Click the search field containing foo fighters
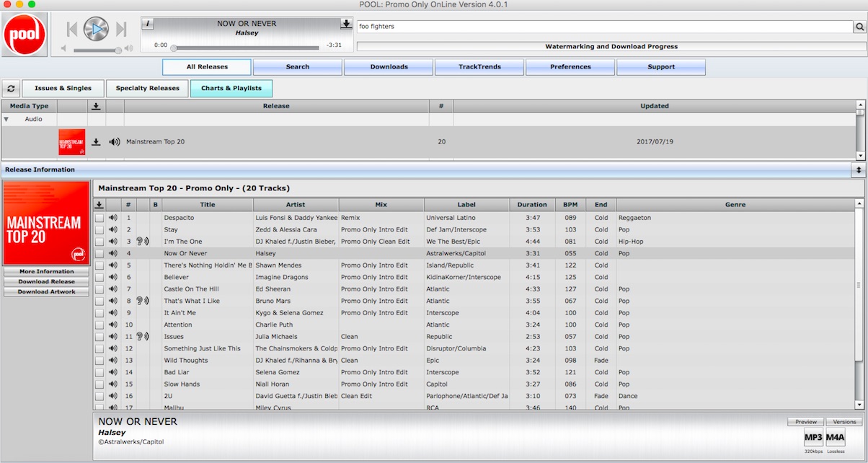The height and width of the screenshot is (463, 868). pos(605,27)
